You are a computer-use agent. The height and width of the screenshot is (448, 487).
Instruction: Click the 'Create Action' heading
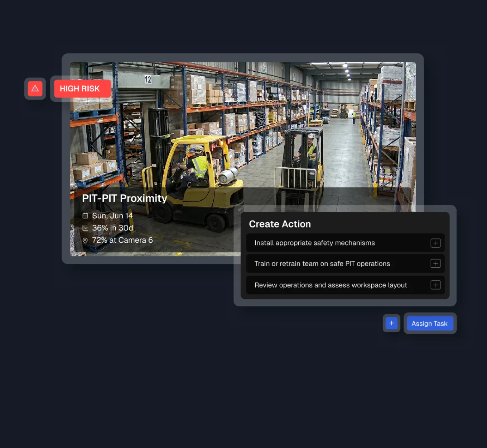point(280,224)
